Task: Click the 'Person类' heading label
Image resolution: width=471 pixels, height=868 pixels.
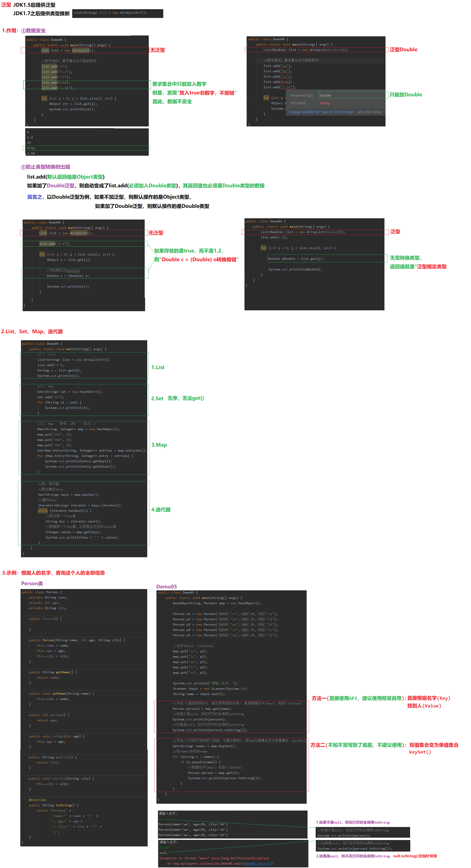Action: pos(32,583)
